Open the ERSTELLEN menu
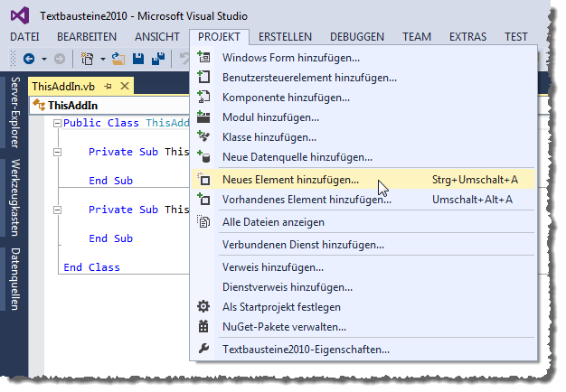Image resolution: width=566 pixels, height=392 pixels. coord(285,37)
